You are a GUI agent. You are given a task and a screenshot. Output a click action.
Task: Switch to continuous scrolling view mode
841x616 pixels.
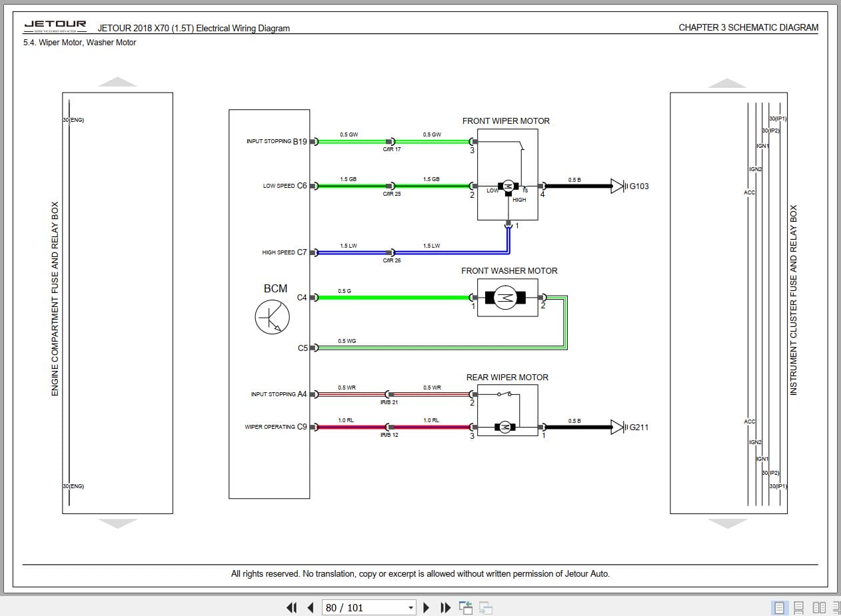pos(799,607)
